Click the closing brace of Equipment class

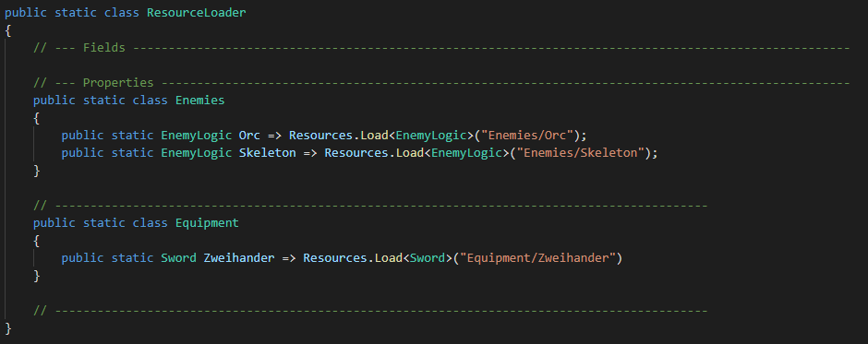pyautogui.click(x=37, y=276)
